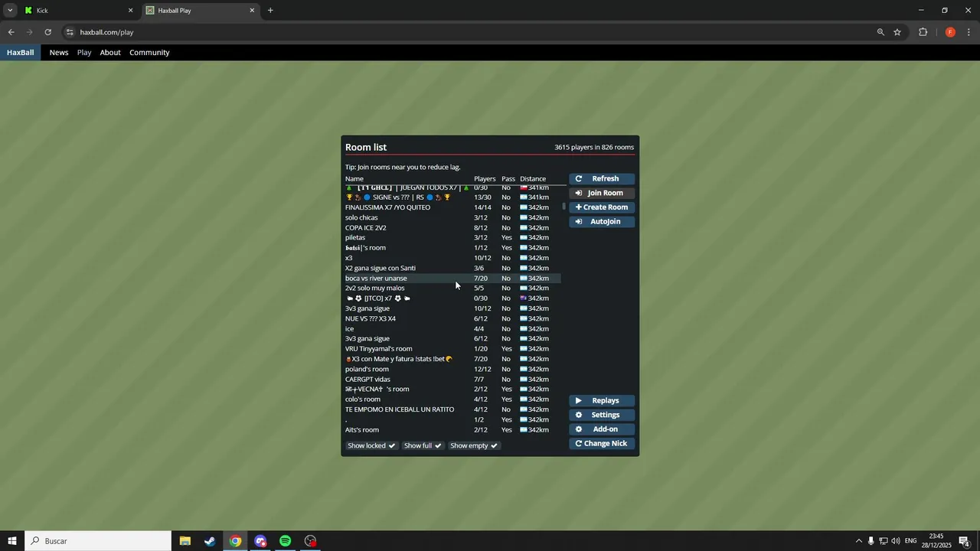Select the '2v2 solo muy malos' room

pyautogui.click(x=452, y=289)
